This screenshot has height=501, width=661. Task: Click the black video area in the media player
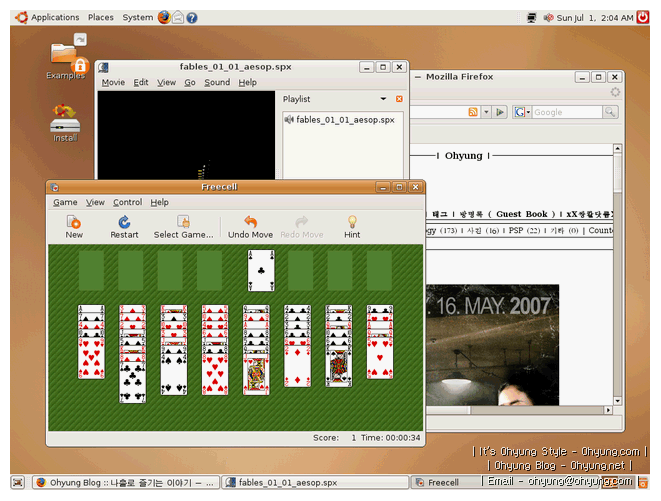(186, 135)
